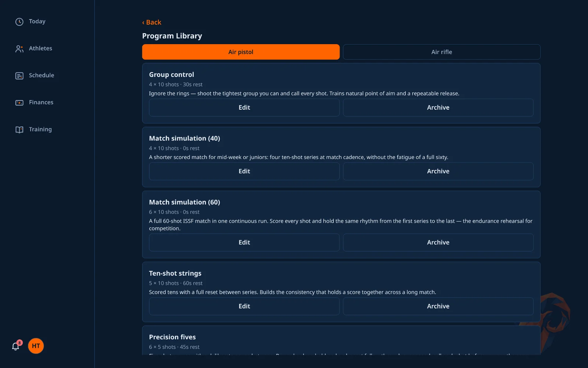Edit Match simulation (40) program
Image resolution: width=588 pixels, height=368 pixels.
point(244,171)
